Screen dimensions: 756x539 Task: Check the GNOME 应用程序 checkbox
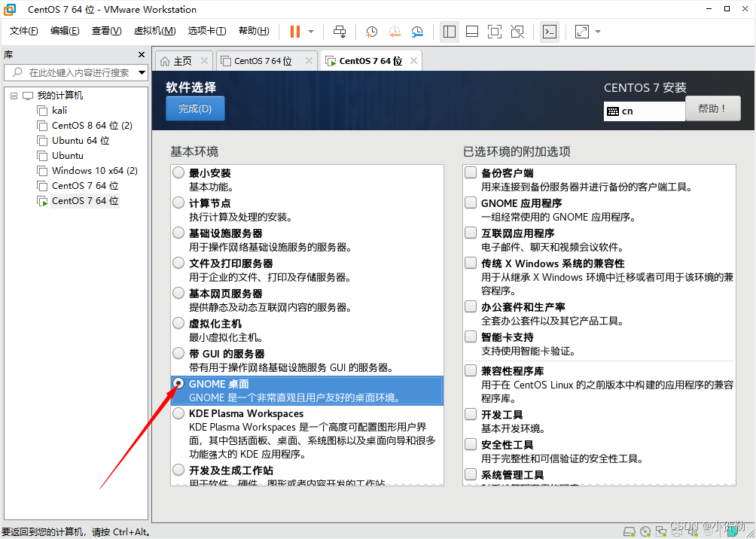[471, 202]
